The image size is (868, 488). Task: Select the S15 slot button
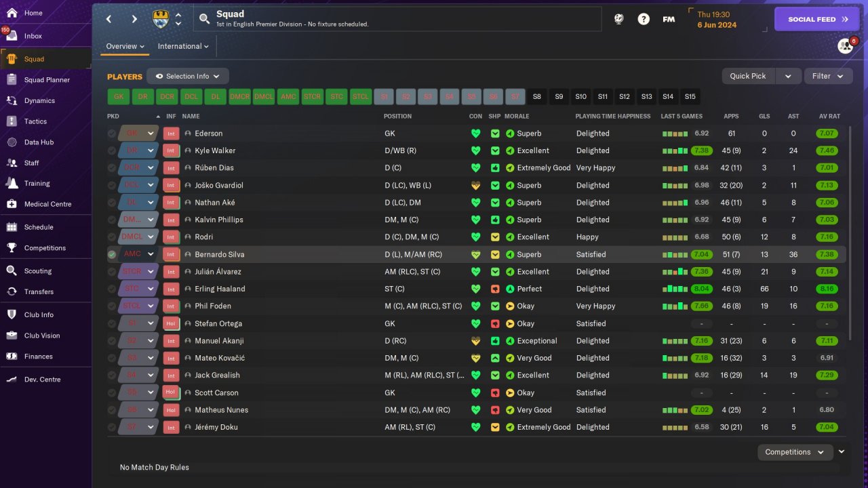click(x=690, y=97)
